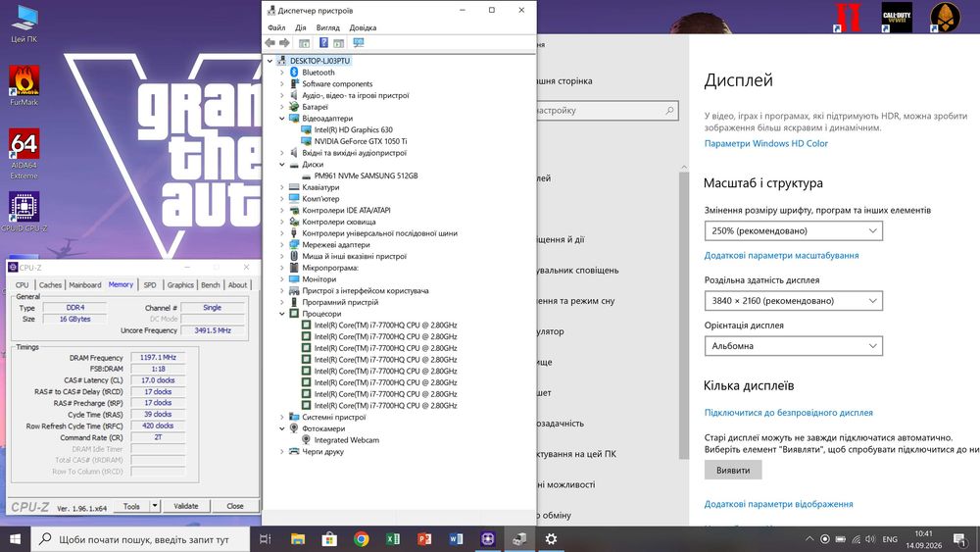Collapse the DESKTOP-LJ03PTU root node

pos(270,61)
